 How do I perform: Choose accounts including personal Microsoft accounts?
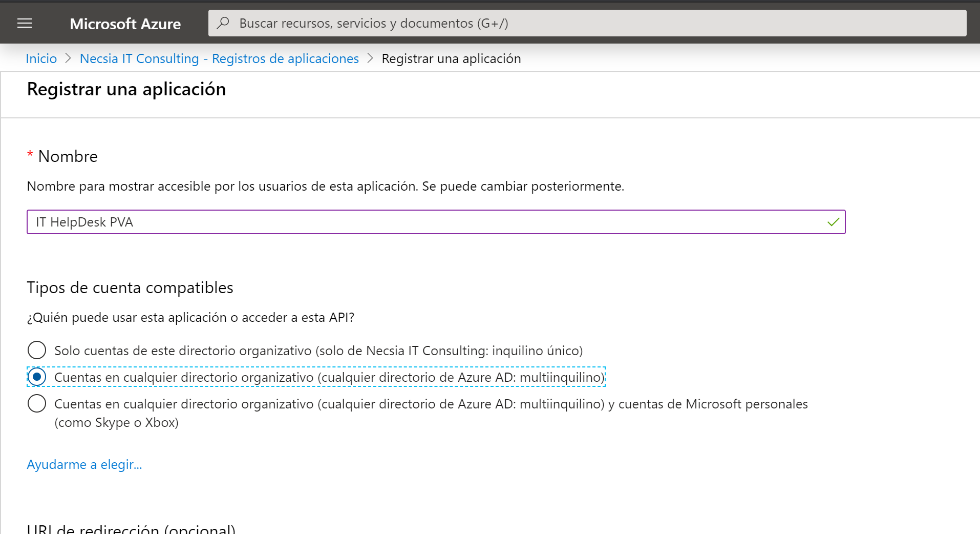point(36,403)
